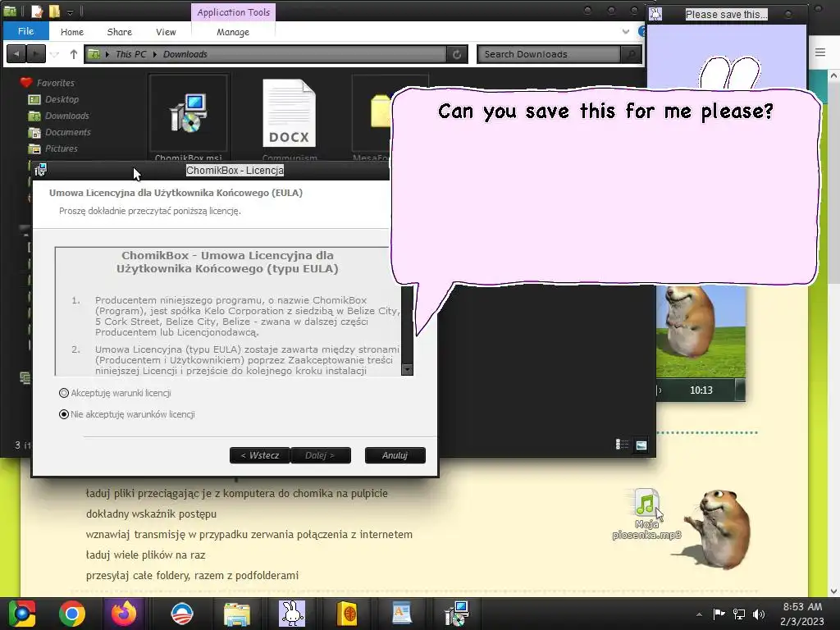Open the File menu in Explorer

25,31
